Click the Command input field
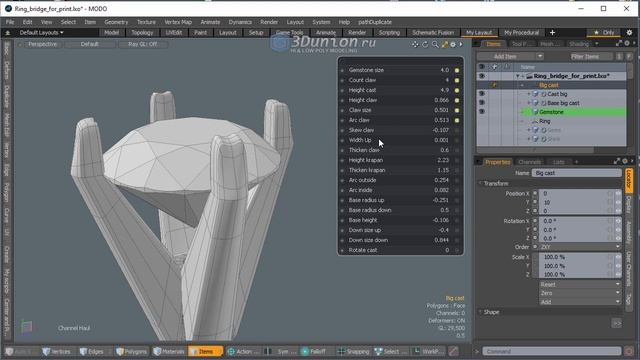 point(552,351)
